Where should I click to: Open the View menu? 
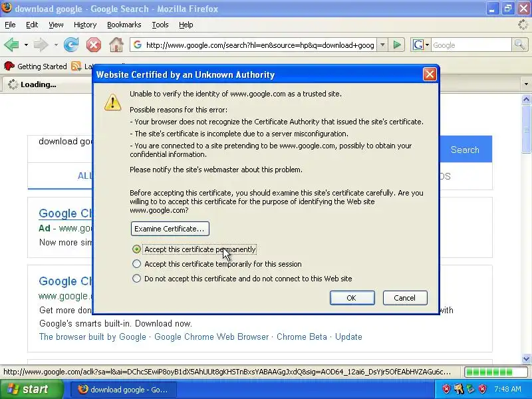tap(56, 25)
